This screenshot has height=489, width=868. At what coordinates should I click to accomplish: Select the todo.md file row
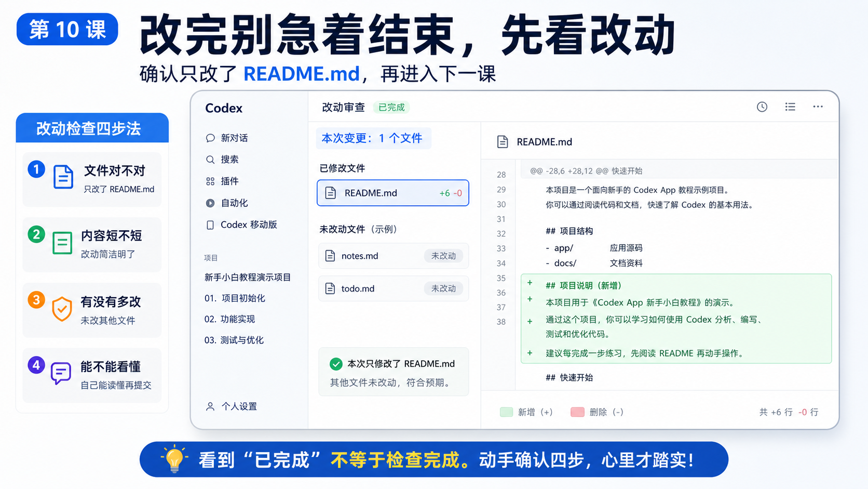tap(394, 288)
